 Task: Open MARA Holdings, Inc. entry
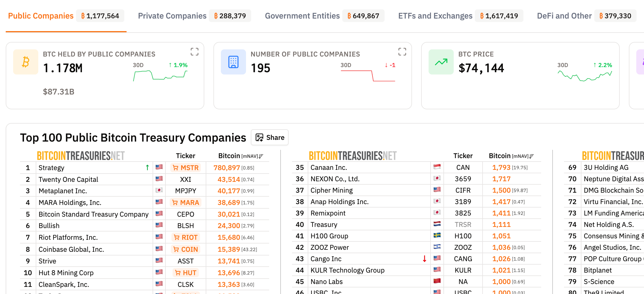click(70, 203)
